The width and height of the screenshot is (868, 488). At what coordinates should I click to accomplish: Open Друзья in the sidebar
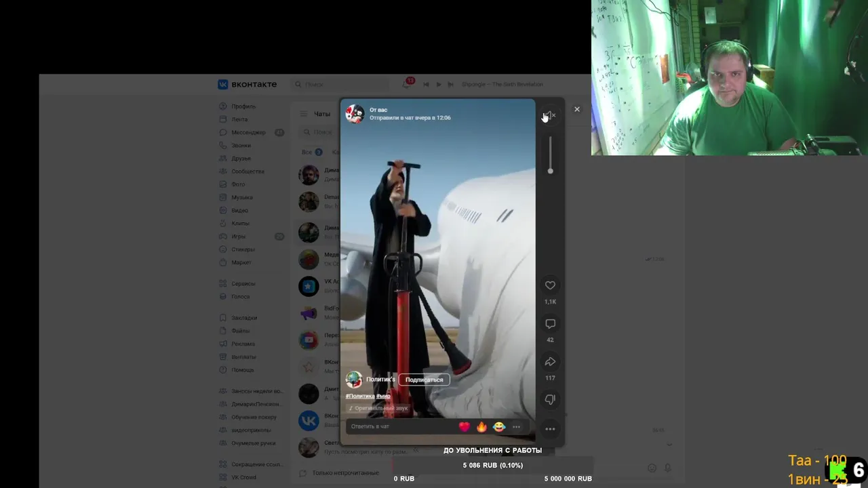pos(241,158)
